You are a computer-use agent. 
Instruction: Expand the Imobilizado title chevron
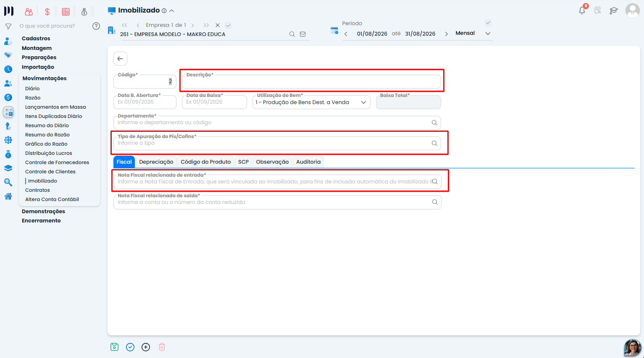[171, 10]
